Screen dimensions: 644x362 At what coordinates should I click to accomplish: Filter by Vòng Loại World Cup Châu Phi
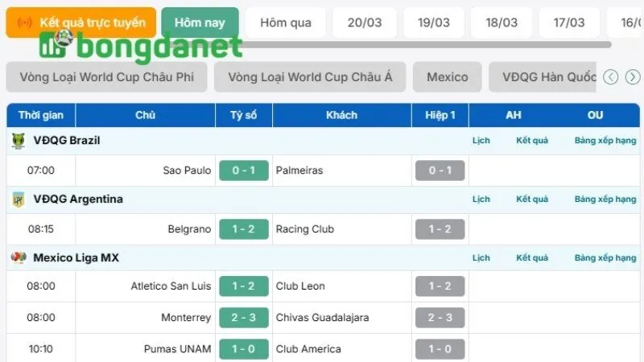click(107, 77)
